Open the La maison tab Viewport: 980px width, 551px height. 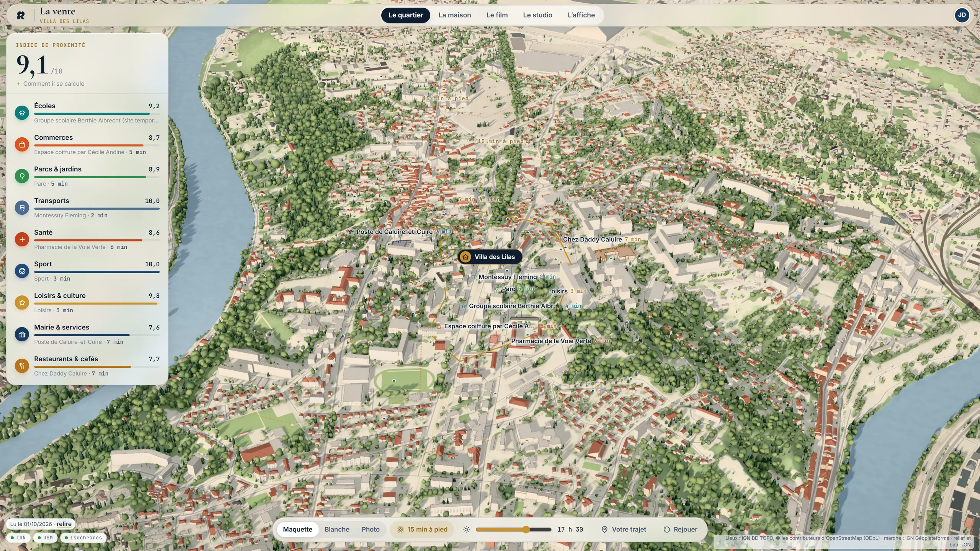click(455, 15)
